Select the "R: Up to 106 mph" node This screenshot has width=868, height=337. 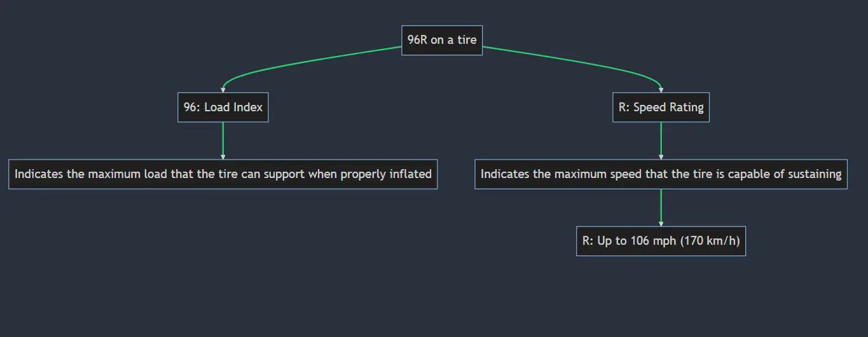(x=661, y=242)
